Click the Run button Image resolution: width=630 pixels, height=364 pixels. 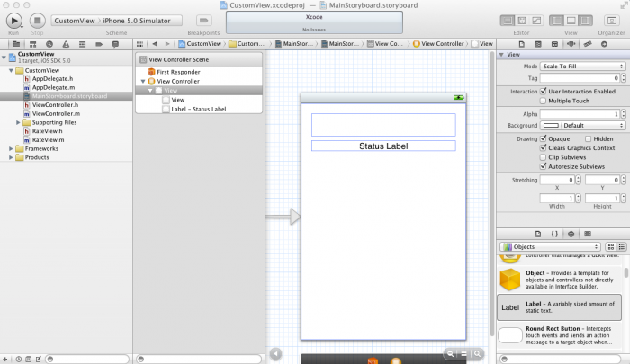13,21
